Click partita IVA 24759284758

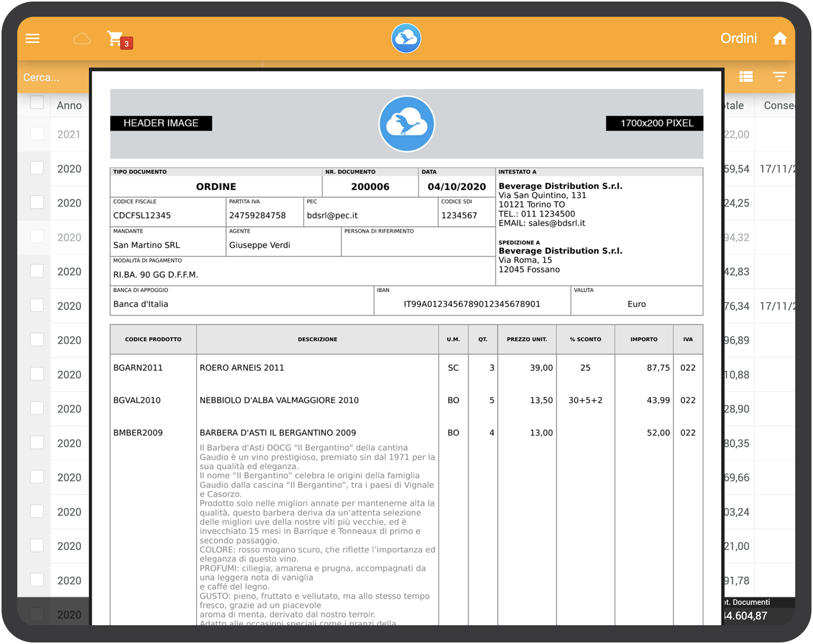click(258, 215)
